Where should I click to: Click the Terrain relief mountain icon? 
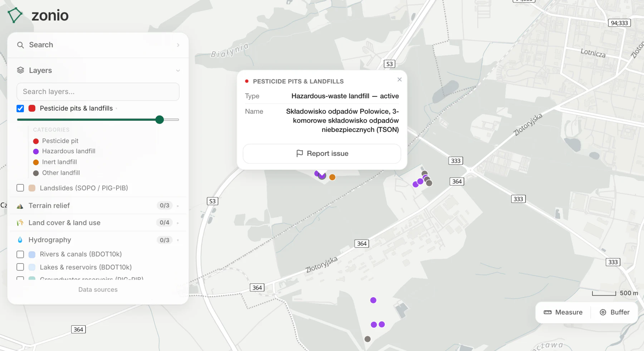[x=20, y=206]
